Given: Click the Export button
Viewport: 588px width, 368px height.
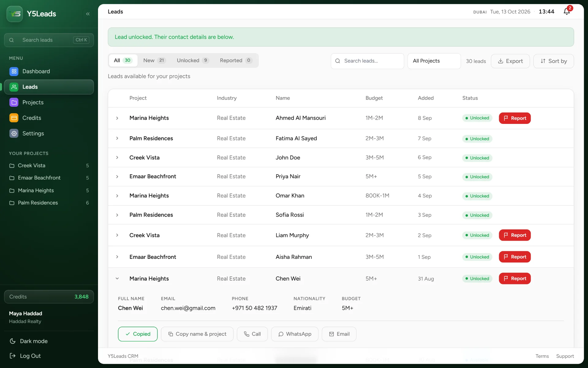Looking at the screenshot, I should 510,61.
